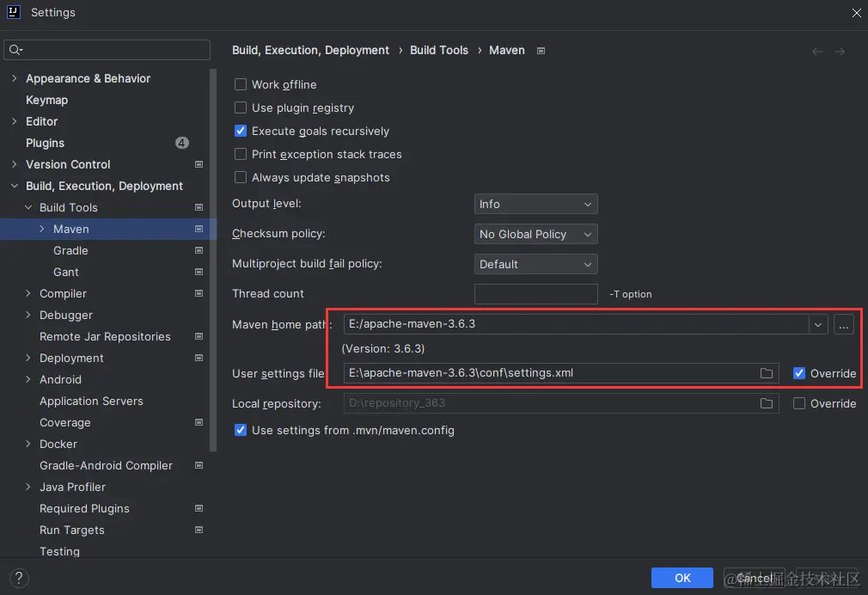
Task: Open the Checksum policy dropdown
Action: 536,234
